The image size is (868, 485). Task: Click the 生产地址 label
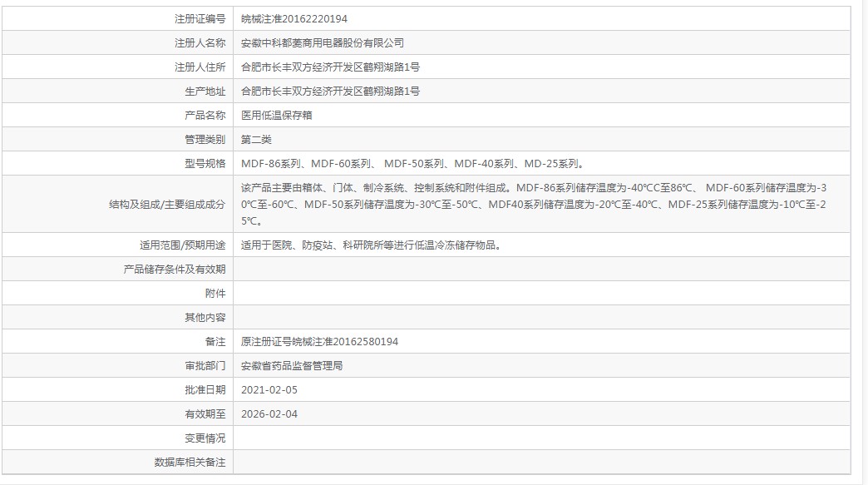(x=205, y=92)
